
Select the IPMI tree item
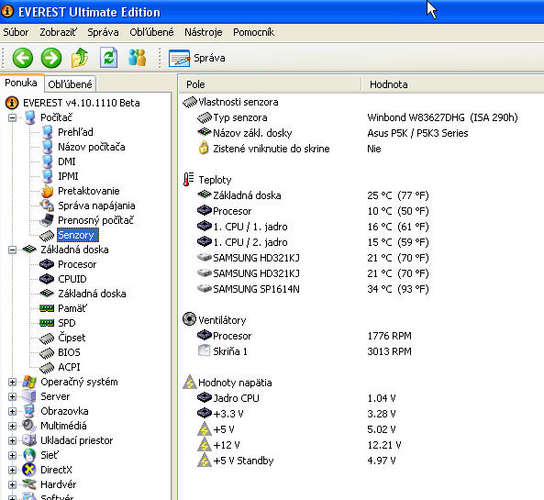[68, 176]
